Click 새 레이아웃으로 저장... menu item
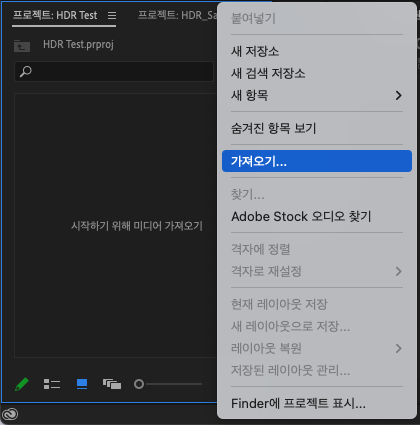420x425 pixels. coord(317,326)
